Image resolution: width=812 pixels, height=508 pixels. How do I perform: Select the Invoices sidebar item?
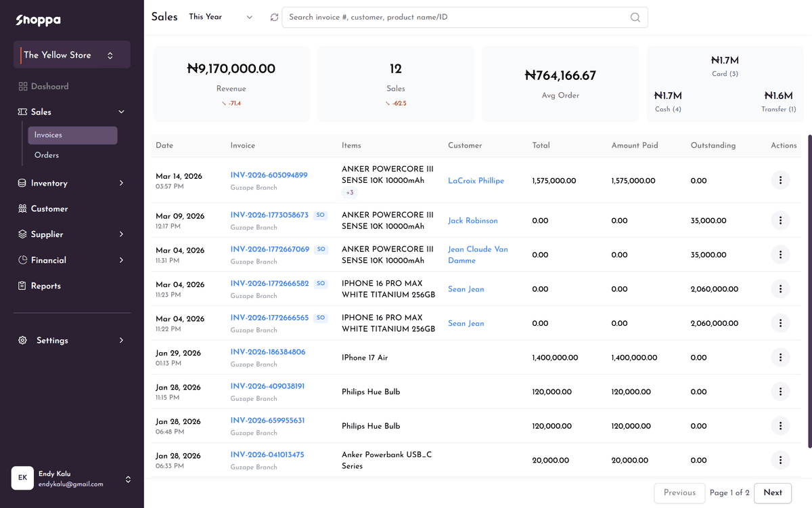[47, 135]
